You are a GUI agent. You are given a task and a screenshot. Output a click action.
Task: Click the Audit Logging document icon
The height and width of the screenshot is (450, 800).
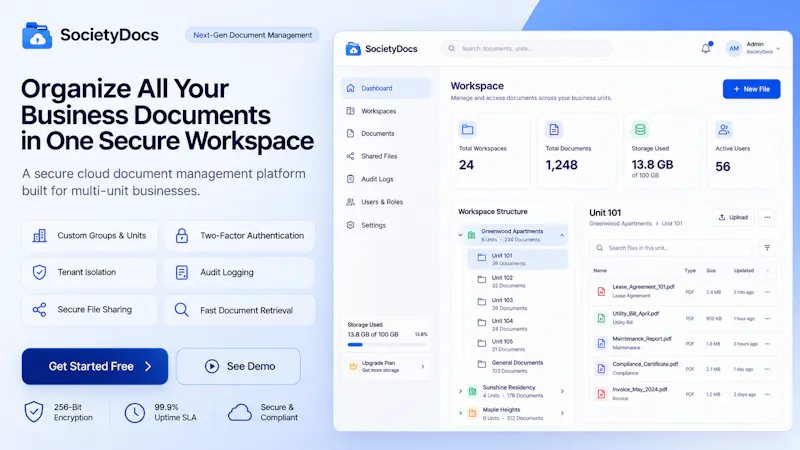point(182,272)
